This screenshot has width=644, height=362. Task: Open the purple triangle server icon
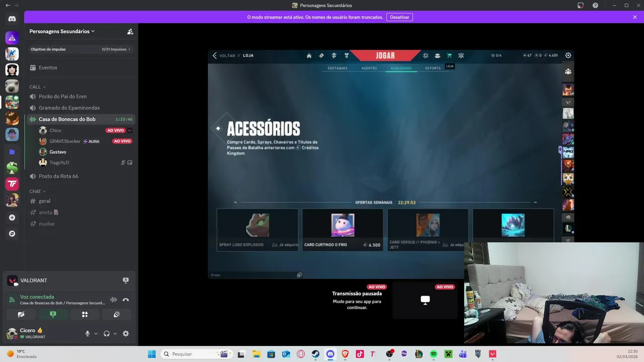[x=12, y=38]
